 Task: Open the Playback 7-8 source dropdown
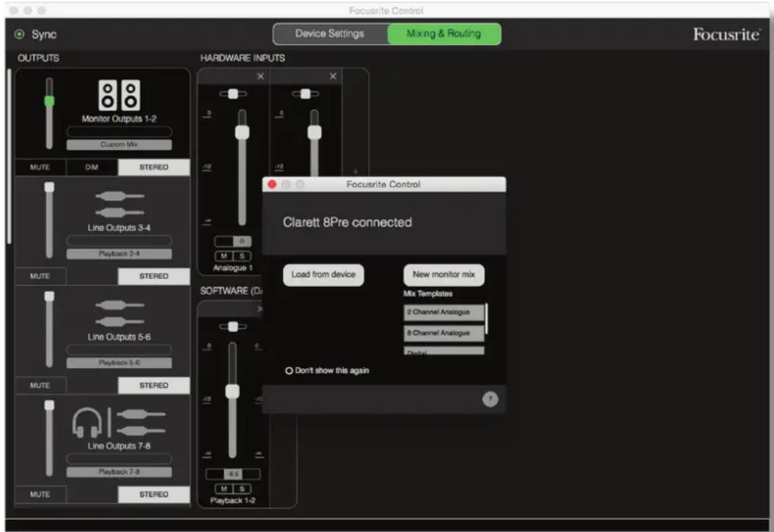(119, 472)
